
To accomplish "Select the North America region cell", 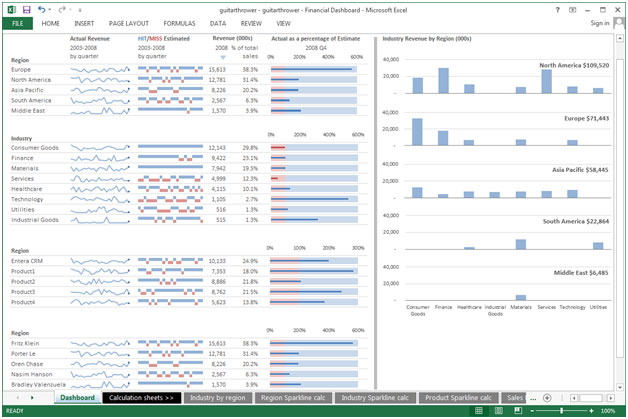I will click(x=31, y=80).
